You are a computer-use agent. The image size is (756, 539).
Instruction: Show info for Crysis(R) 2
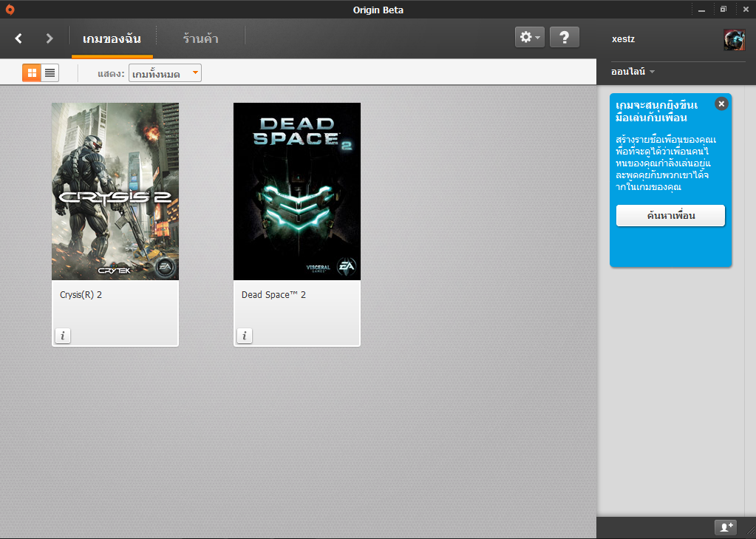coord(63,336)
